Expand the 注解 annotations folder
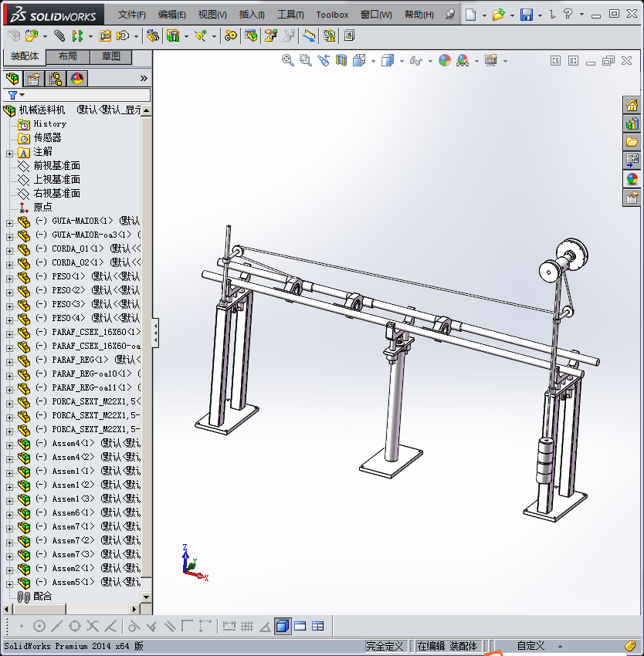The height and width of the screenshot is (656, 644). [9, 153]
